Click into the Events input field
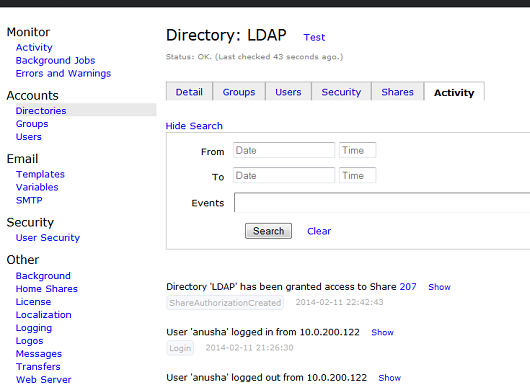The image size is (530, 385). tap(382, 202)
